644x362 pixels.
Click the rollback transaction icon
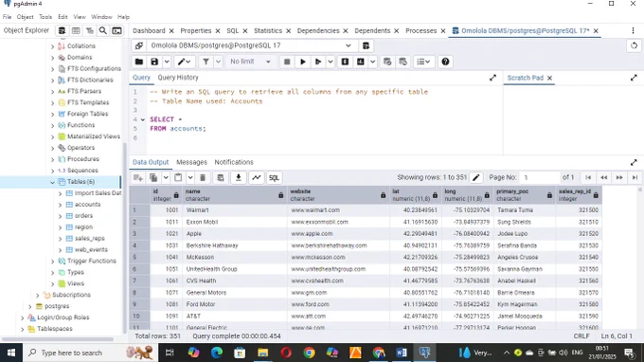point(402,62)
